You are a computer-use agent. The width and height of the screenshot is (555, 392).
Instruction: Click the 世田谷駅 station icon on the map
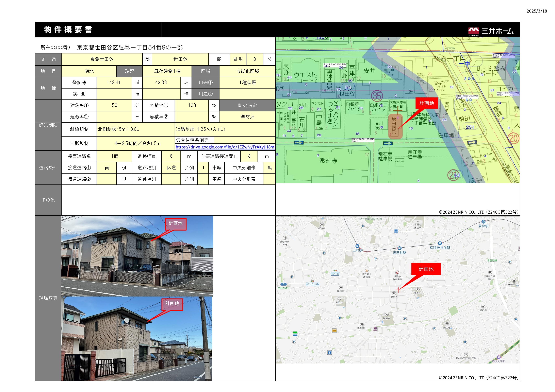pyautogui.click(x=399, y=248)
